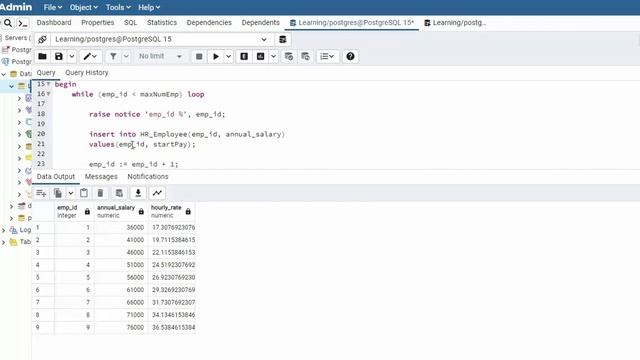Switch to the Dependents tab
This screenshot has height=360, width=640.
click(x=260, y=23)
